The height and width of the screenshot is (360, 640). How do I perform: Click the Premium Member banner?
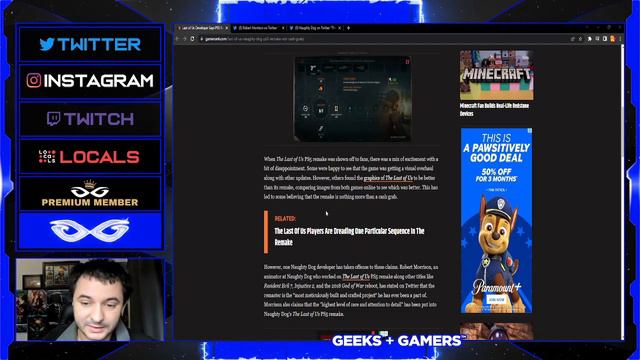coord(90,193)
